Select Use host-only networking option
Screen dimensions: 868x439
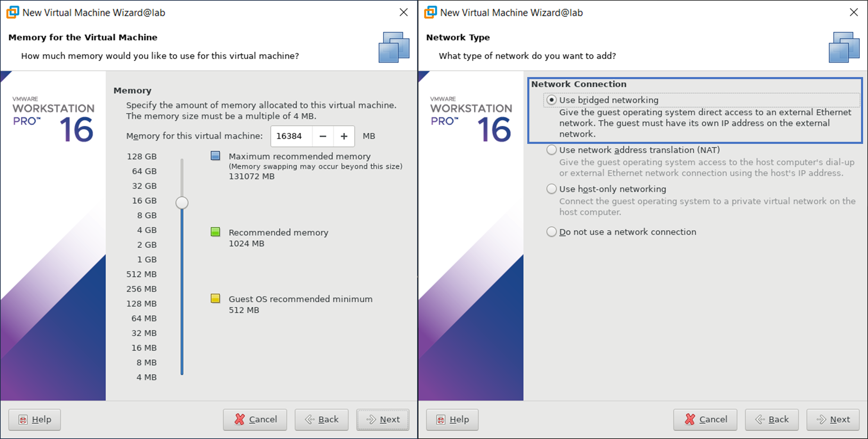point(551,189)
